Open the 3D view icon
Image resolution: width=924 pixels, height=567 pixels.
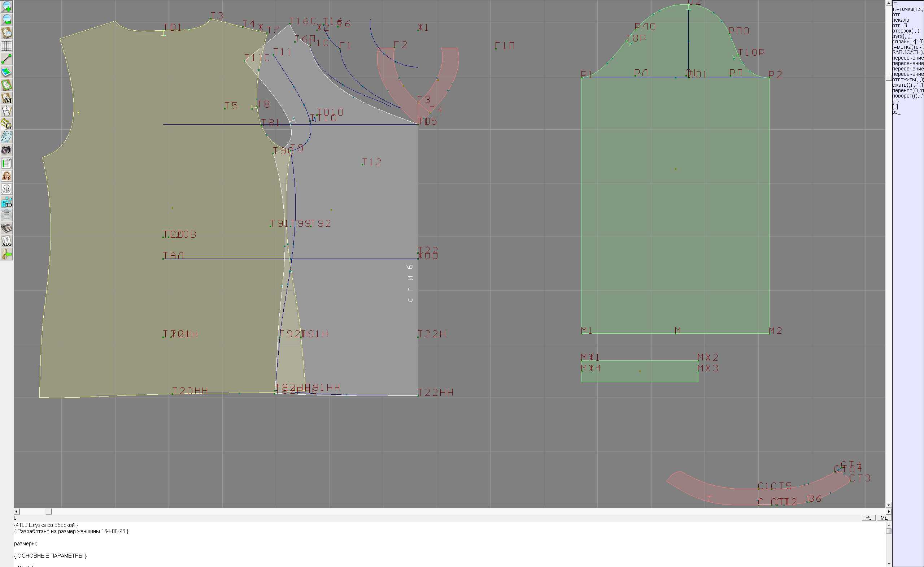(6, 202)
